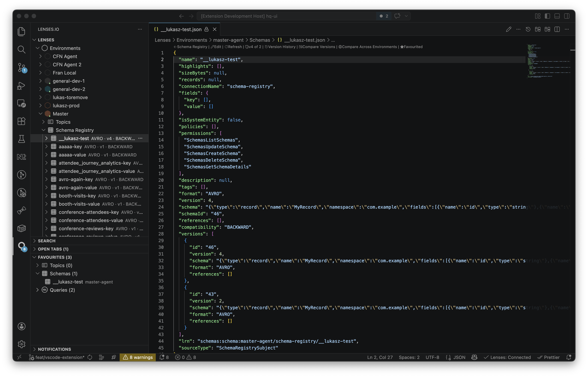Open the LENSES.IO panel more actions menu
588x377 pixels.
[140, 29]
